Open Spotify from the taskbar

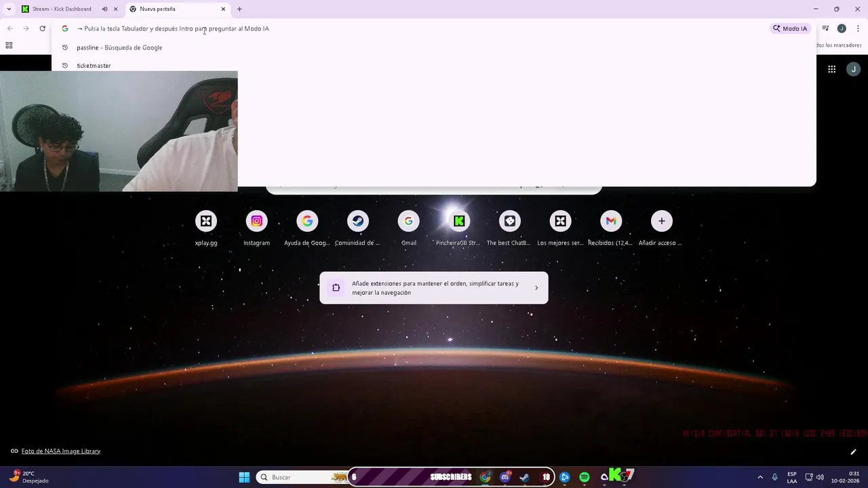585,477
